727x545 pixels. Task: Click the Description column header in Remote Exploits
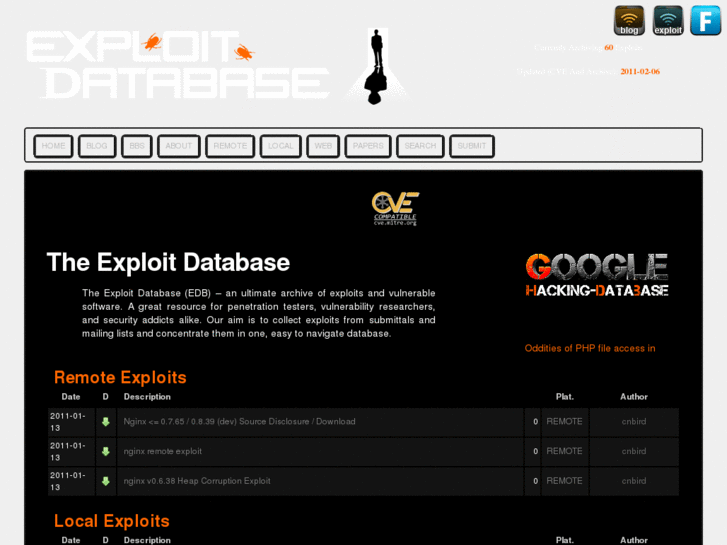[x=147, y=397]
